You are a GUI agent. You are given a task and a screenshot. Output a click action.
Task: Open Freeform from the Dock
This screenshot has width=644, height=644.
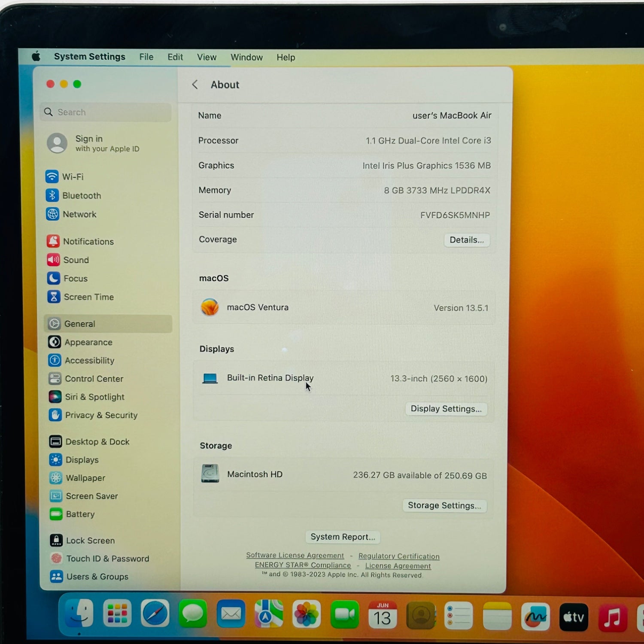coord(535,617)
